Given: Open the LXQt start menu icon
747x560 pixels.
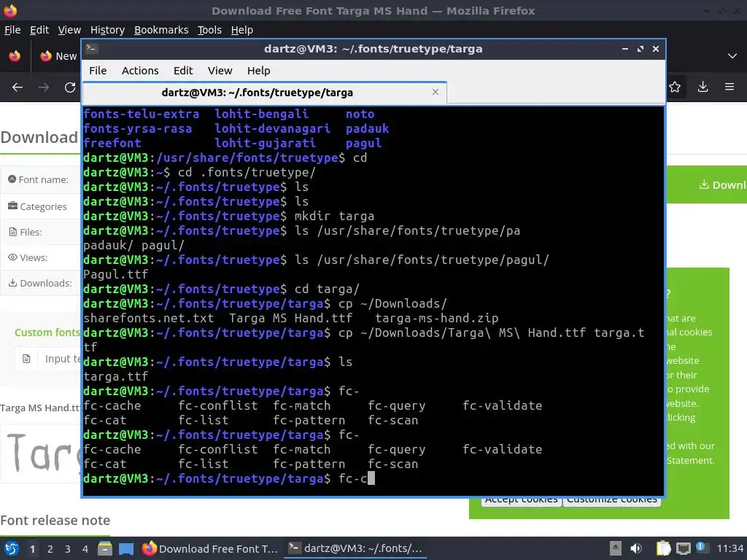Looking at the screenshot, I should pyautogui.click(x=12, y=548).
